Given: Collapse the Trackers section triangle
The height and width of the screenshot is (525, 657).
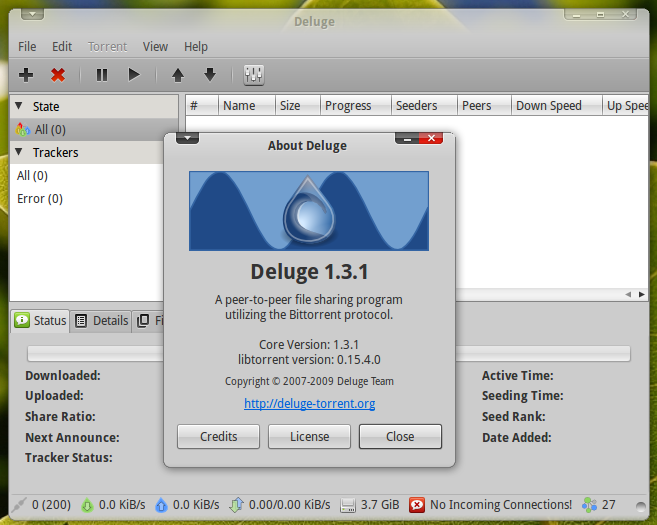Looking at the screenshot, I should pyautogui.click(x=19, y=152).
